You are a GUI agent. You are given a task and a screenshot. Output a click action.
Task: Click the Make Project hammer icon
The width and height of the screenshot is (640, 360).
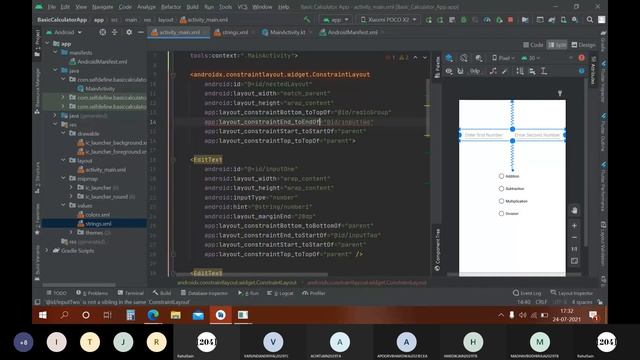tap(307, 19)
